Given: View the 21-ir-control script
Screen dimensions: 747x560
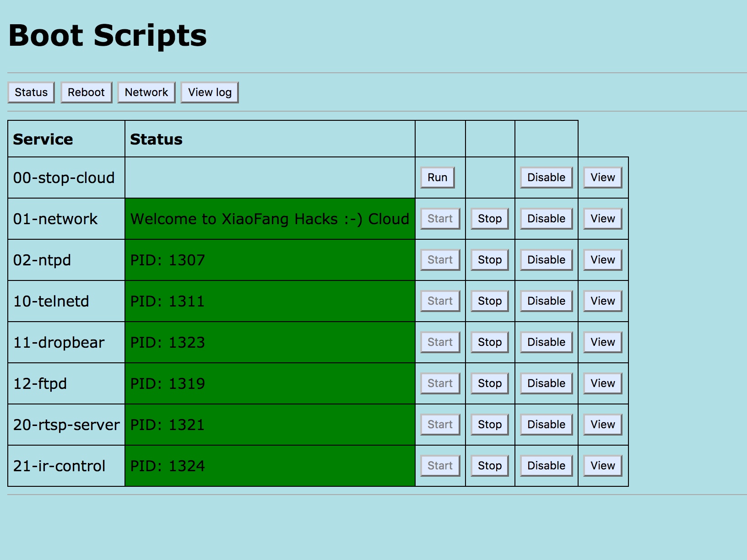Looking at the screenshot, I should (x=603, y=466).
